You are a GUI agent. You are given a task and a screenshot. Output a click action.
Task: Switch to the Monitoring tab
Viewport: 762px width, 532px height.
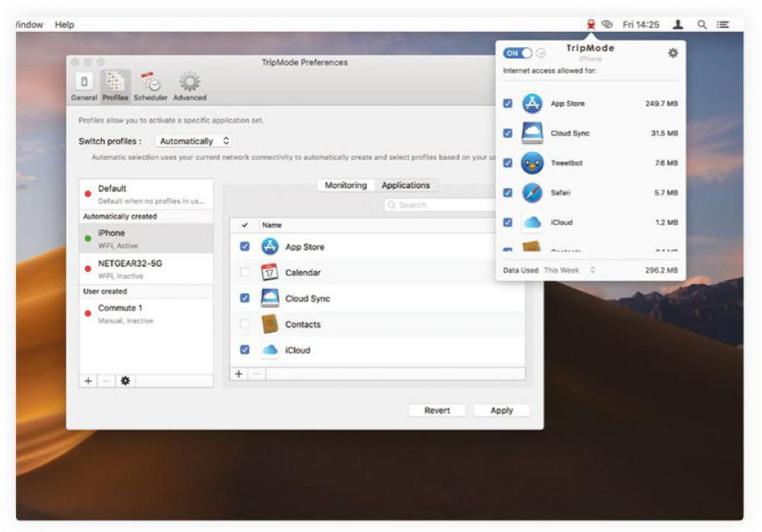pyautogui.click(x=345, y=185)
